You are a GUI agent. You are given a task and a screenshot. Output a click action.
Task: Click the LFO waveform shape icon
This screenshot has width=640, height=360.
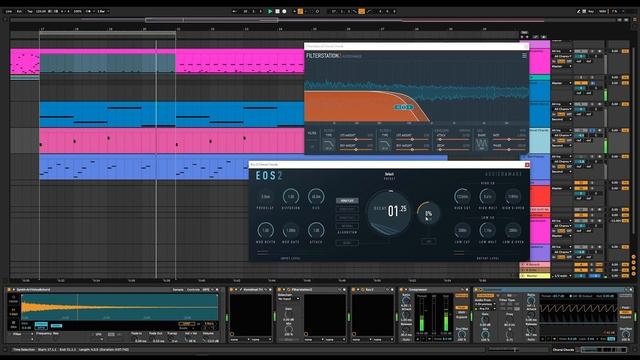coord(481,144)
